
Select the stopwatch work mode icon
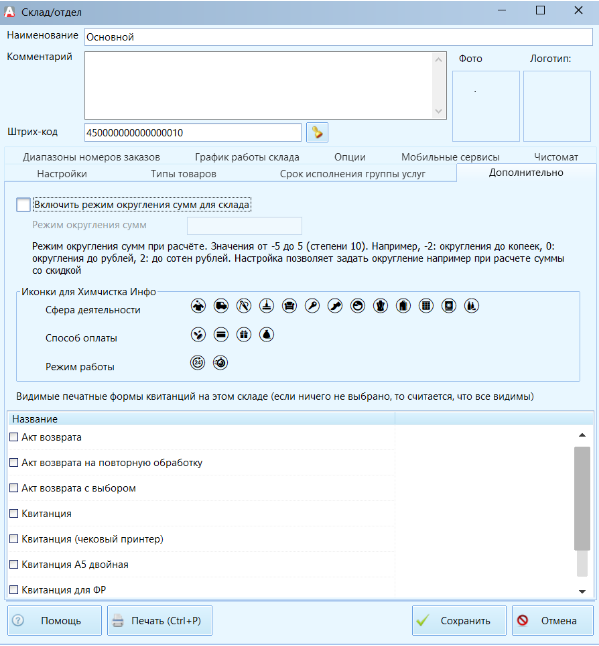click(220, 363)
